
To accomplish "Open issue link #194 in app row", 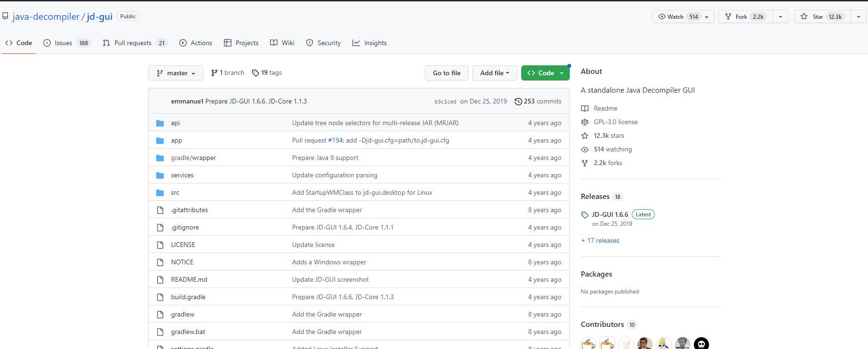I will pos(335,141).
